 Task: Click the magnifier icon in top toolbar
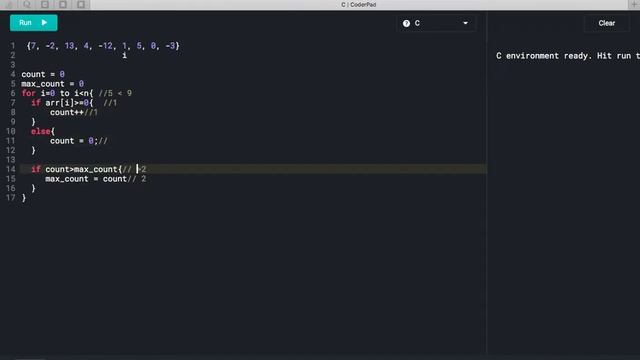tap(27, 4)
